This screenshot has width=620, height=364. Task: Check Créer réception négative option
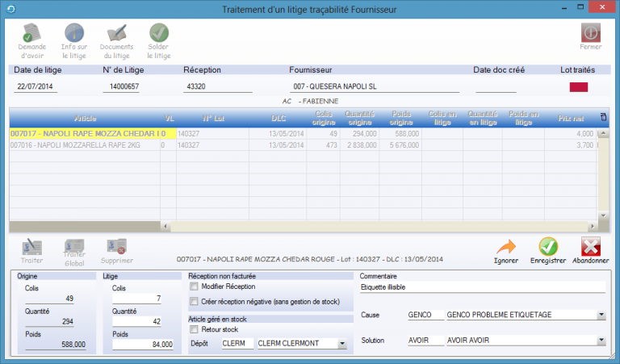(x=194, y=302)
